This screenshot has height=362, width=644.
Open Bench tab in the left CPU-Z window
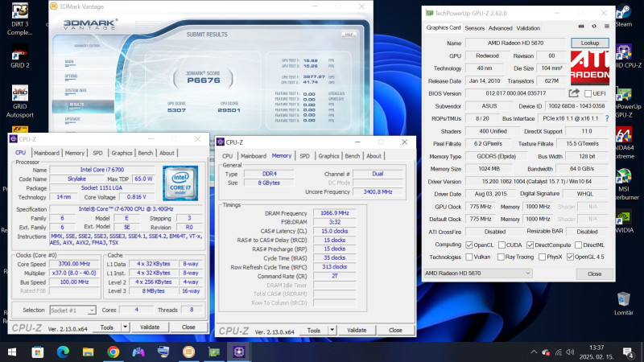[x=145, y=153]
